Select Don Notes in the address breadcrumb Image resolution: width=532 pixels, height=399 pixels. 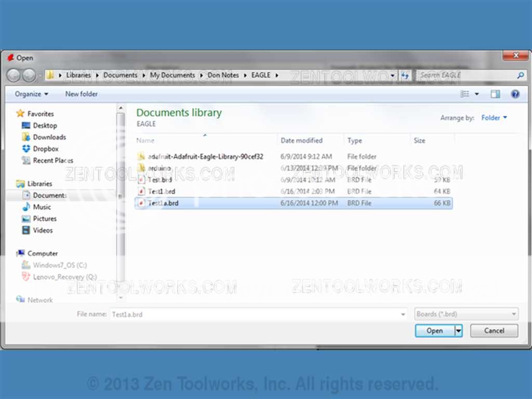click(223, 75)
